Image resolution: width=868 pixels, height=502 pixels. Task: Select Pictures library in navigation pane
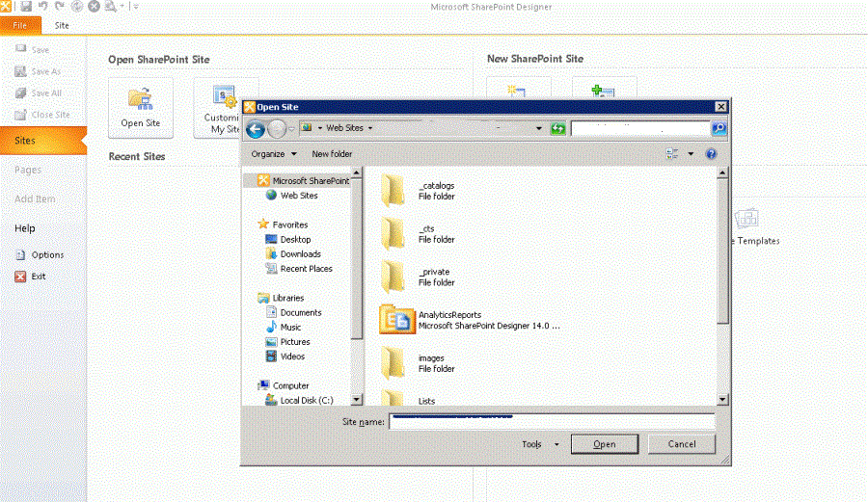coord(287,342)
